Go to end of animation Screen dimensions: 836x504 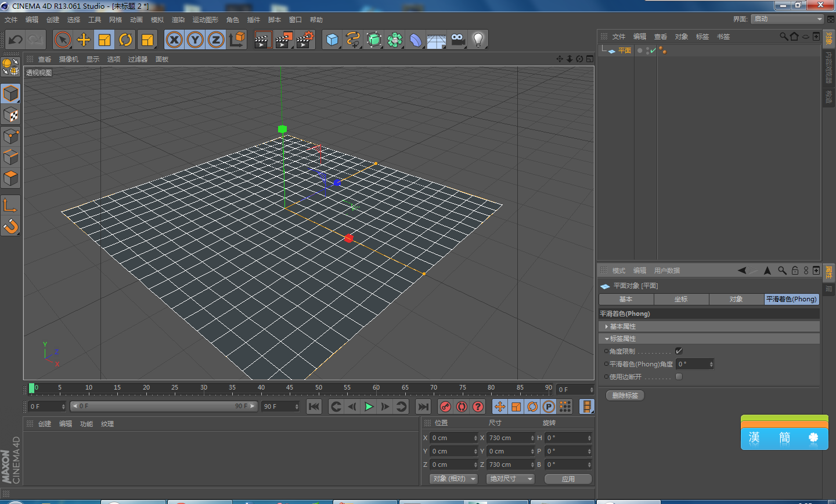[423, 406]
